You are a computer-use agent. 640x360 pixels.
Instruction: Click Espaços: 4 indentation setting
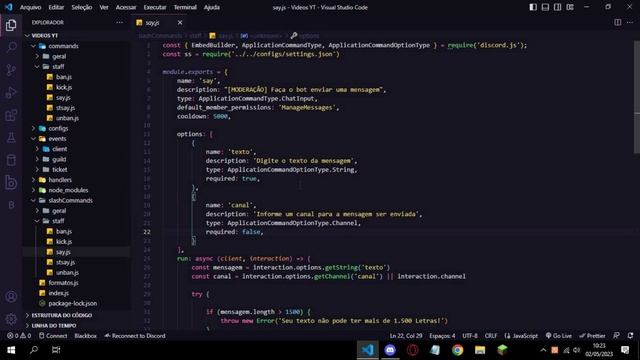pyautogui.click(x=442, y=336)
